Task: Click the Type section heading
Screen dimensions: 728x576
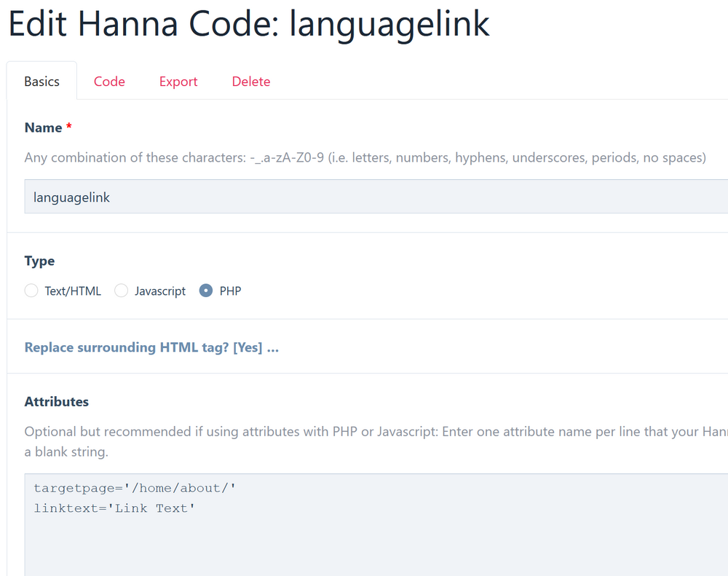Action: (39, 261)
